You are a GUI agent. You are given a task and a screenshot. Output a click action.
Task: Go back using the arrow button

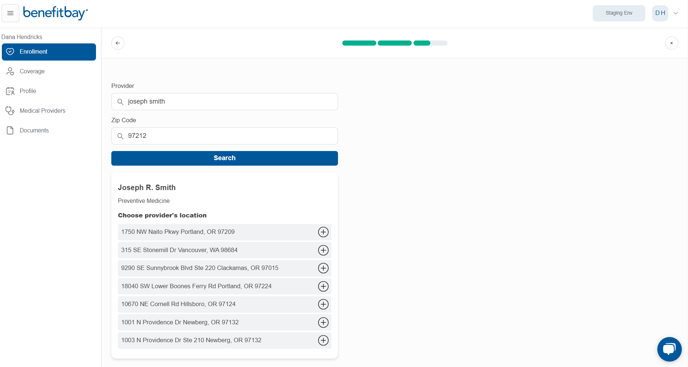(118, 43)
